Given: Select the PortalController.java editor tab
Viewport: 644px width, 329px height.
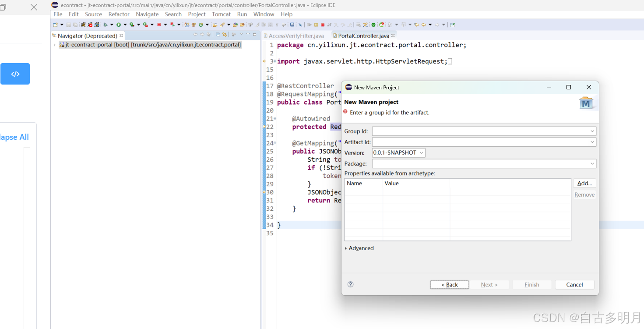Looking at the screenshot, I should tap(363, 36).
